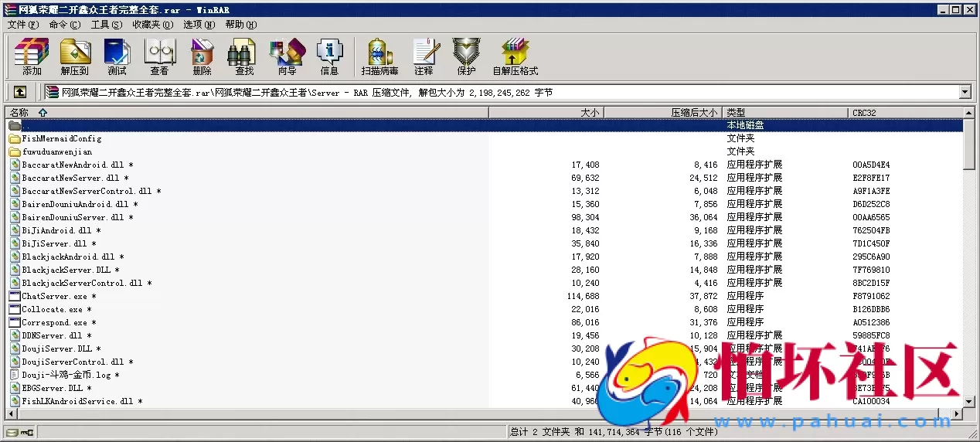
Task: Select EBGServer.DLL file row
Action: [484, 388]
